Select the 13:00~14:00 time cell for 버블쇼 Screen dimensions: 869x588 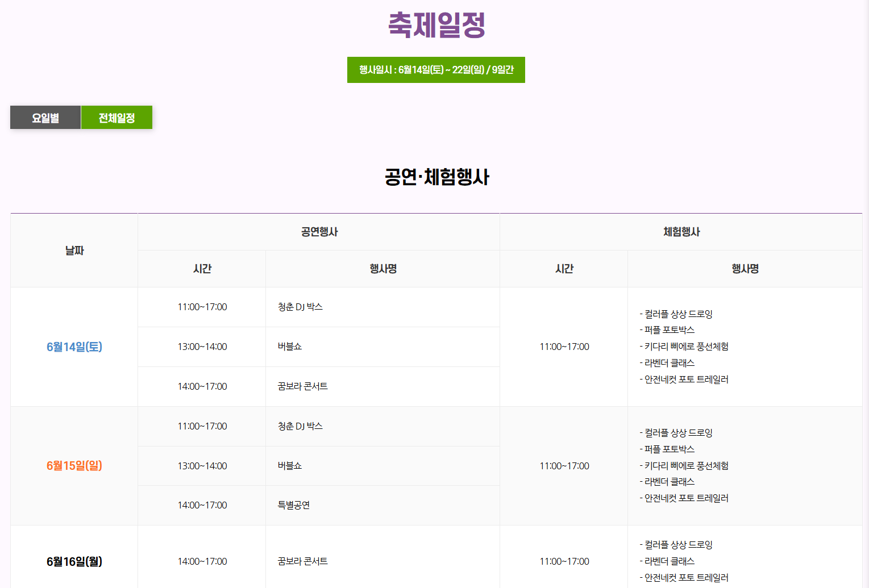202,347
